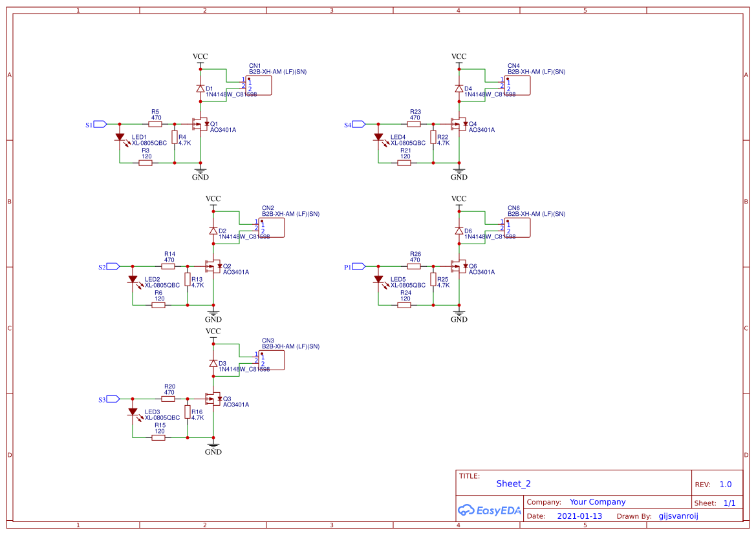The height and width of the screenshot is (535, 756).
Task: Click the D6 diode symbol
Action: [459, 231]
